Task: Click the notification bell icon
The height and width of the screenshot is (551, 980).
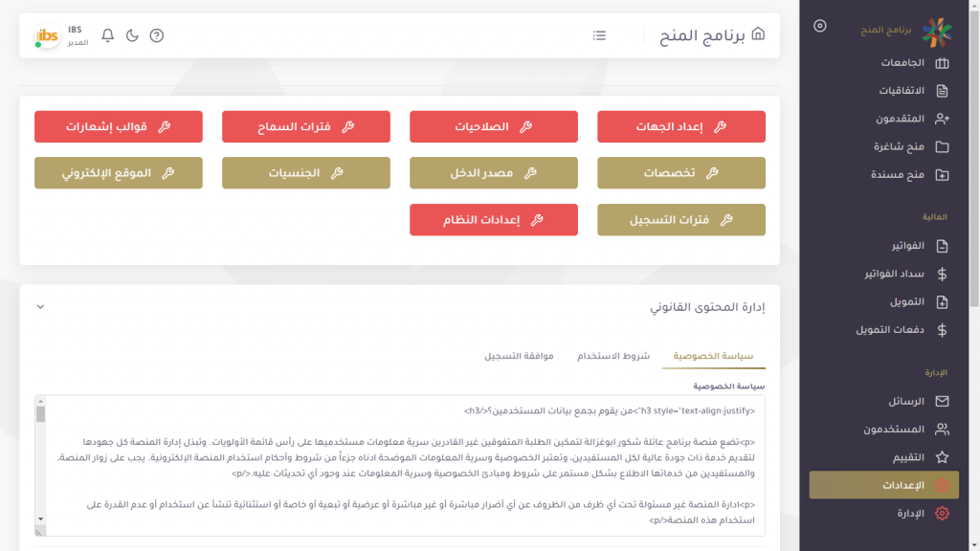Action: (108, 35)
